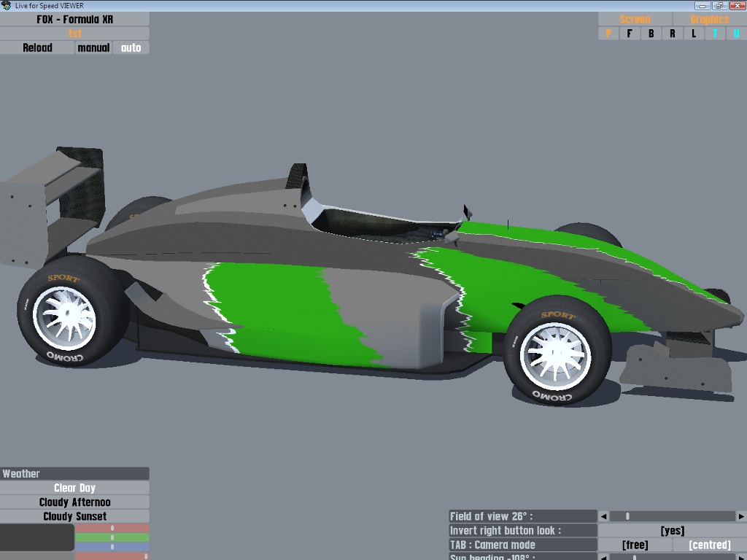Switch reload mode to manual
The image size is (747, 560).
(93, 48)
